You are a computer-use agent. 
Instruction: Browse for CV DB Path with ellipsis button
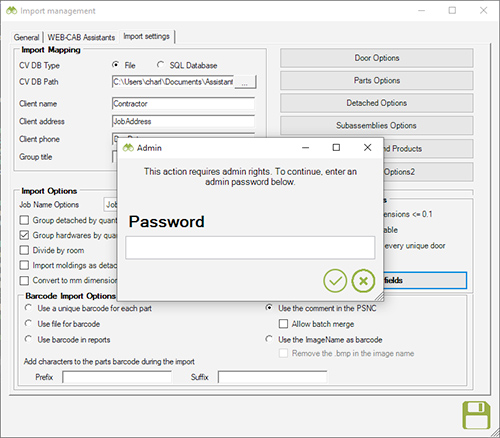click(x=245, y=82)
